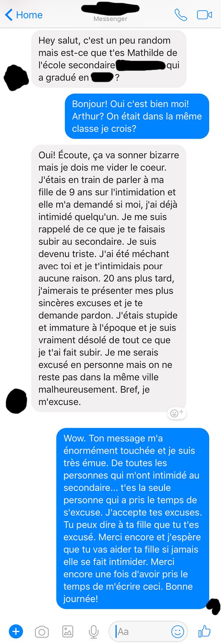Tap the Messenger subtitle under the contact name
Screen dimensions: 221x644
tap(110, 19)
